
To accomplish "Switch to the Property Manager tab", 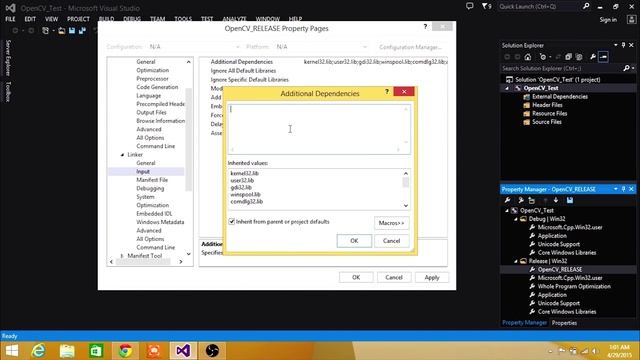I will [524, 323].
